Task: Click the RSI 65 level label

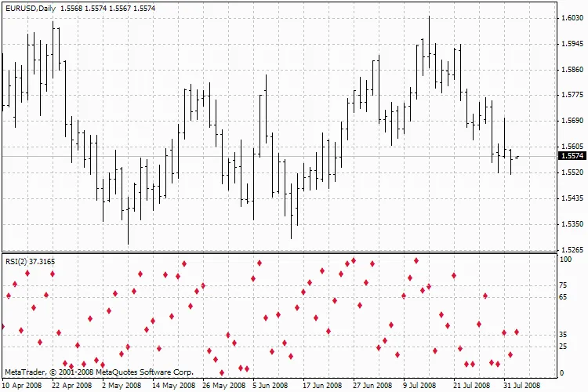Action: (x=563, y=298)
